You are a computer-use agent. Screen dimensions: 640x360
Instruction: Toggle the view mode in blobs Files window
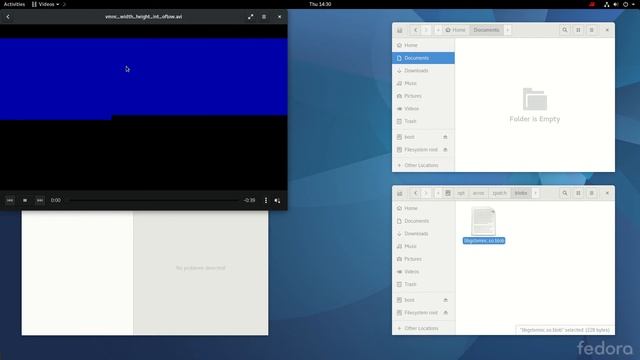click(578, 193)
